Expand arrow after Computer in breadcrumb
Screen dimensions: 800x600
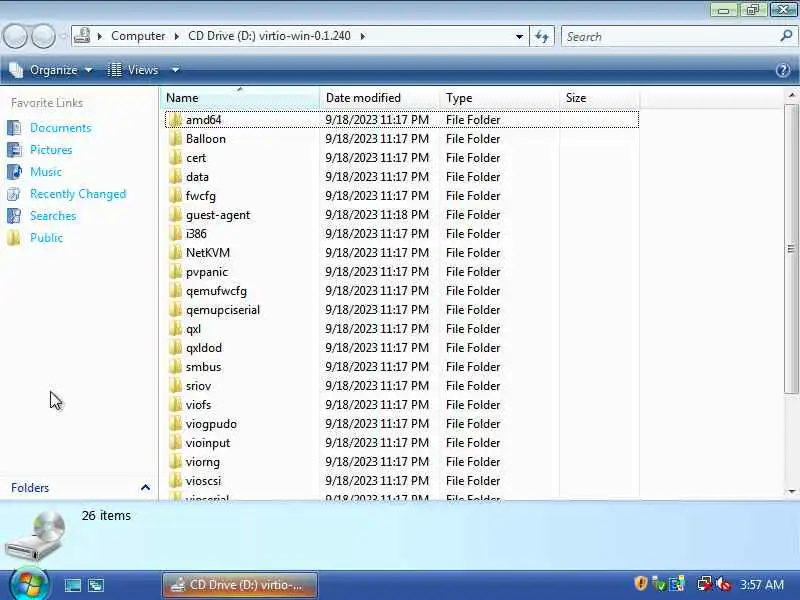coord(177,36)
